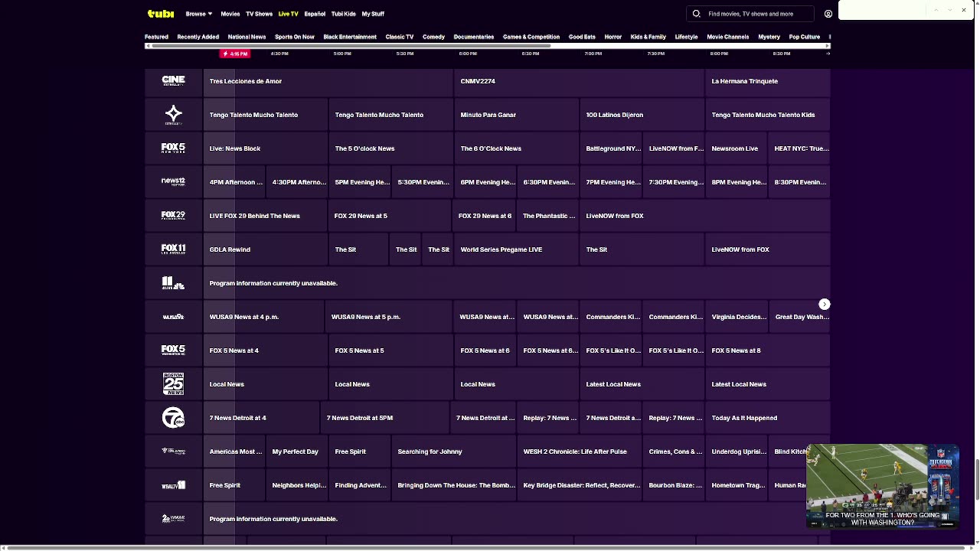The height and width of the screenshot is (551, 980).
Task: Select the FOX 29 channel logo
Action: (173, 215)
